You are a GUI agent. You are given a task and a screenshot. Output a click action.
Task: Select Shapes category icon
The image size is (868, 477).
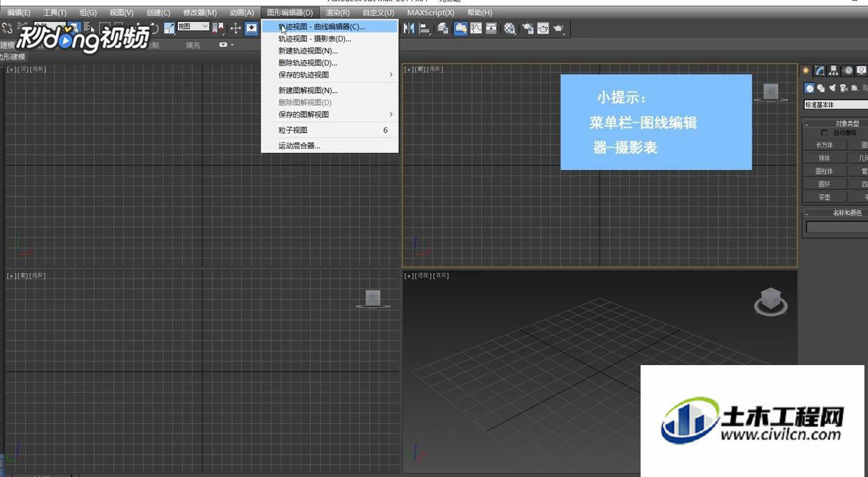tap(821, 88)
